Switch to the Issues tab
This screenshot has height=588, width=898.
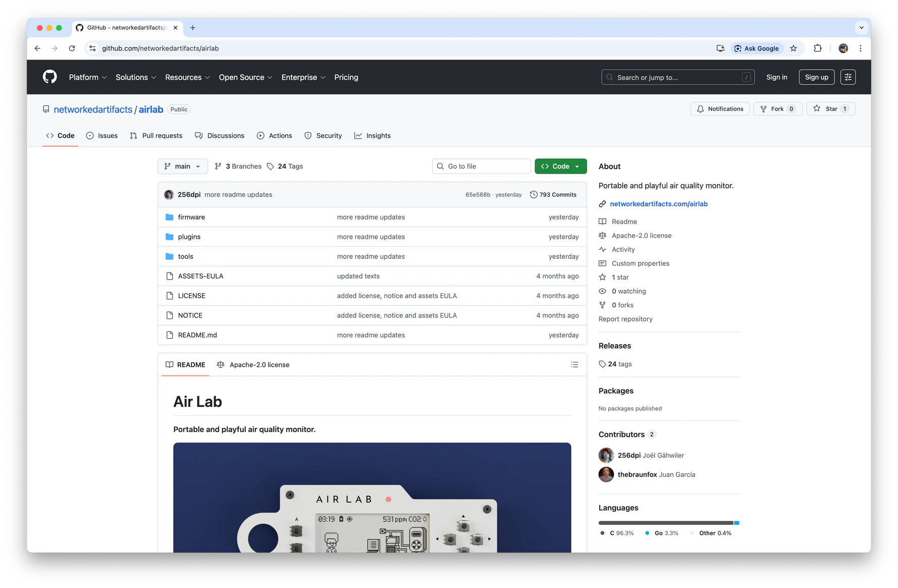[x=102, y=136]
